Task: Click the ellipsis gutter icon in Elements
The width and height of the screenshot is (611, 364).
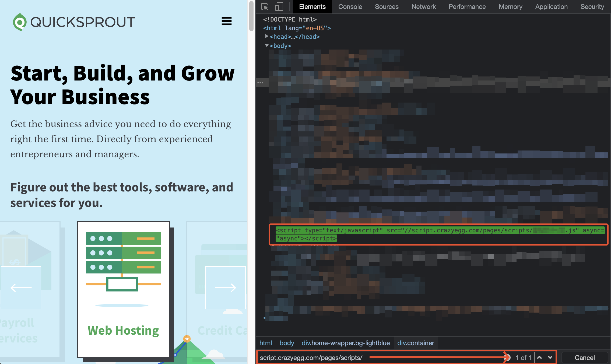Action: pos(260,83)
